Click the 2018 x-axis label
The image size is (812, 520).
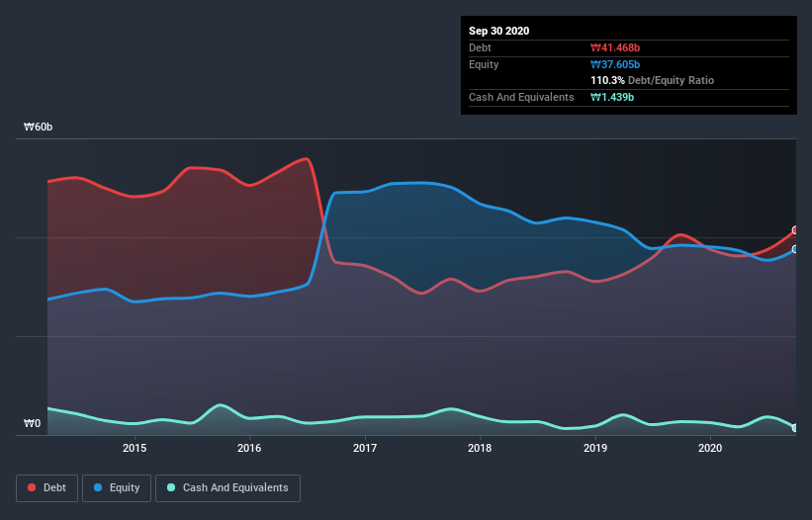(x=480, y=448)
